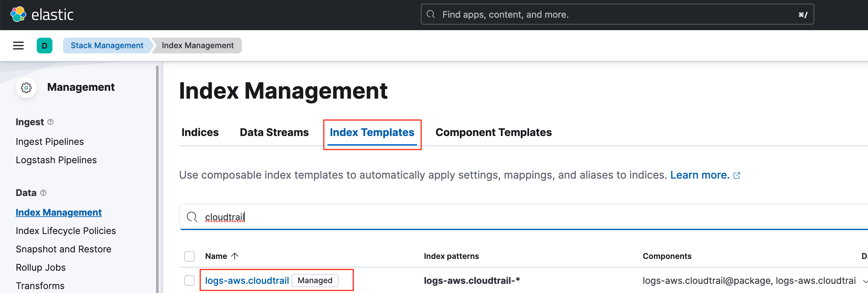Click the external link icon after Learn more

tap(737, 175)
